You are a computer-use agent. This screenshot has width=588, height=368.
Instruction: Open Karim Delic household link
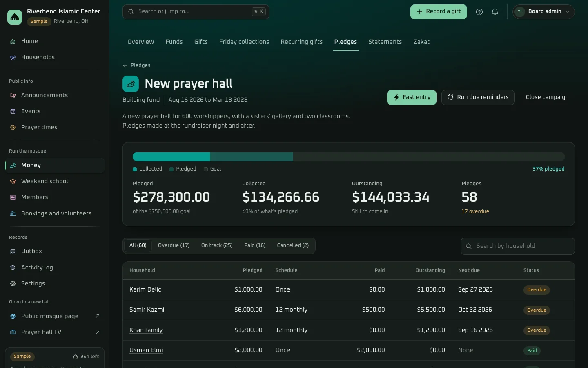pos(145,289)
